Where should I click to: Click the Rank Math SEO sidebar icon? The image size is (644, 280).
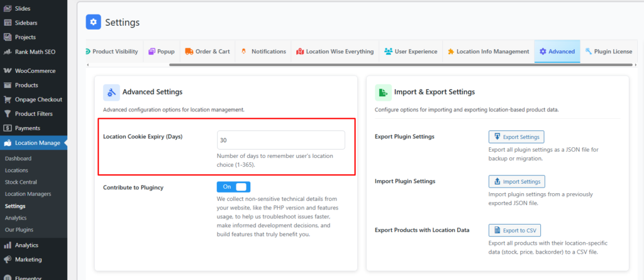[x=8, y=52]
